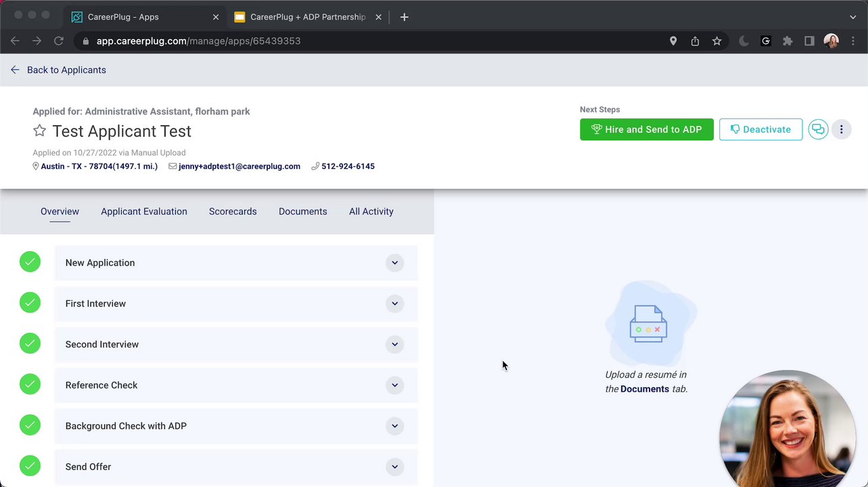Toggle the New Application green checkmark
This screenshot has height=487, width=868.
(x=30, y=262)
